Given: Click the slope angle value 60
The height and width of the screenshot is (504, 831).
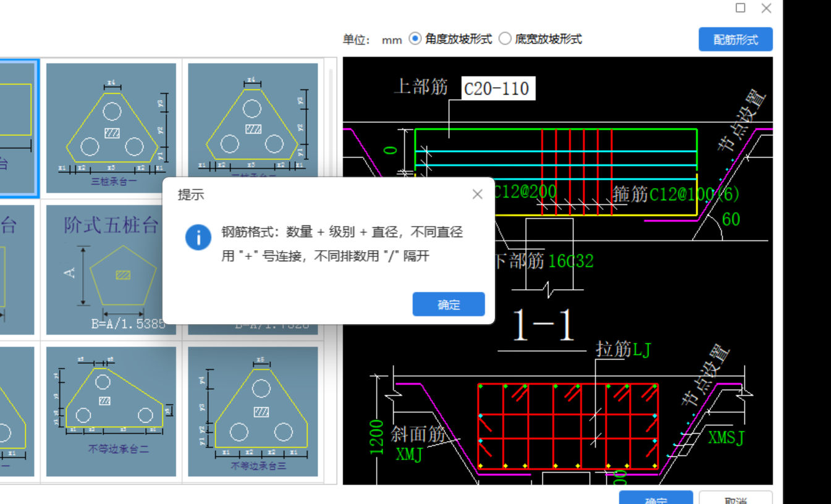Looking at the screenshot, I should 730,220.
